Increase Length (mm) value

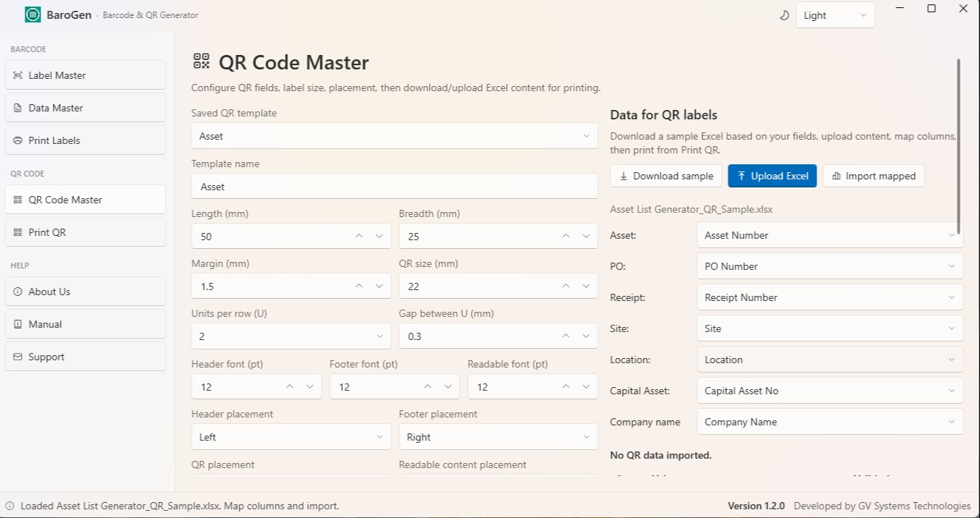pos(359,237)
